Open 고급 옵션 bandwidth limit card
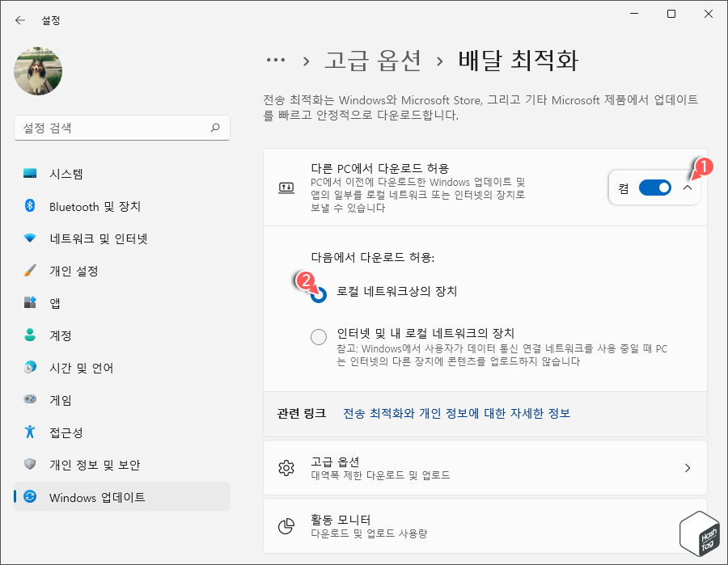Viewport: 728px width, 565px height. tap(485, 467)
